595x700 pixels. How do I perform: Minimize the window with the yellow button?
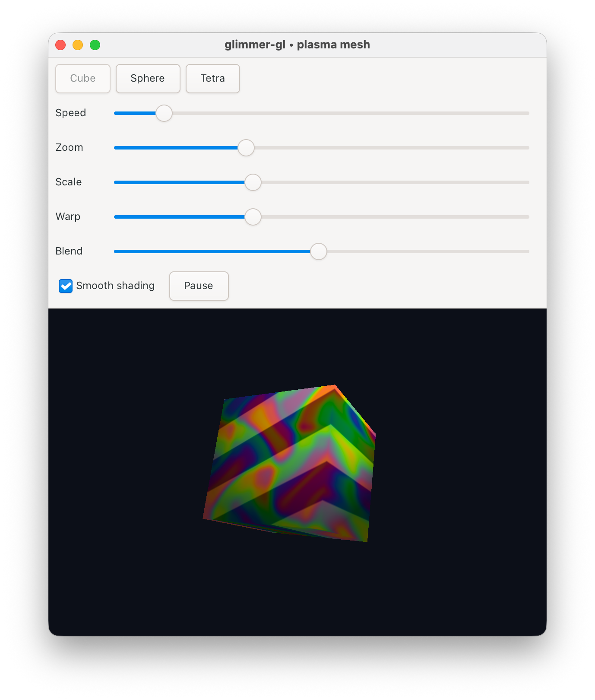click(78, 45)
